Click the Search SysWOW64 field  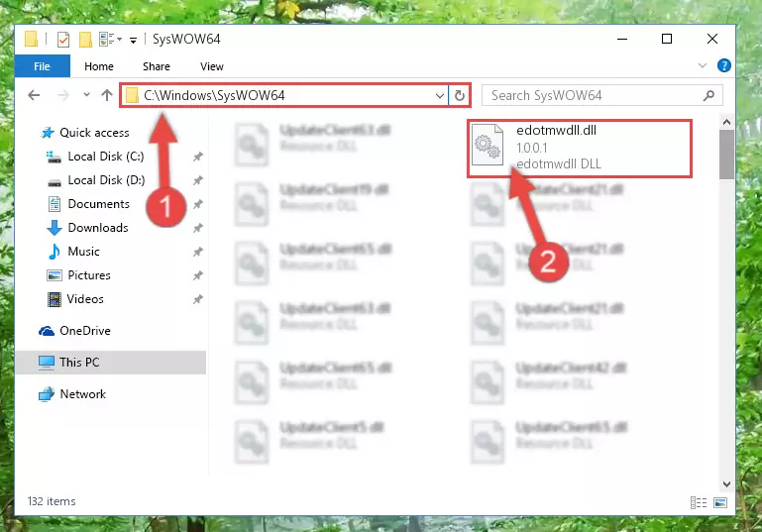pyautogui.click(x=601, y=95)
